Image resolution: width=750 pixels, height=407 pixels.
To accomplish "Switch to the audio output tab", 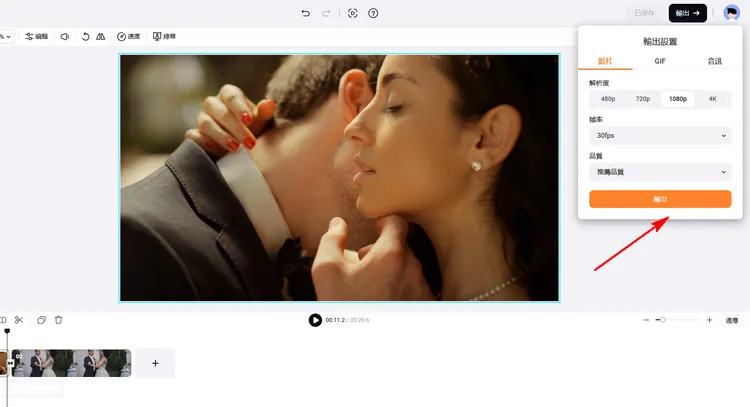I will [715, 61].
